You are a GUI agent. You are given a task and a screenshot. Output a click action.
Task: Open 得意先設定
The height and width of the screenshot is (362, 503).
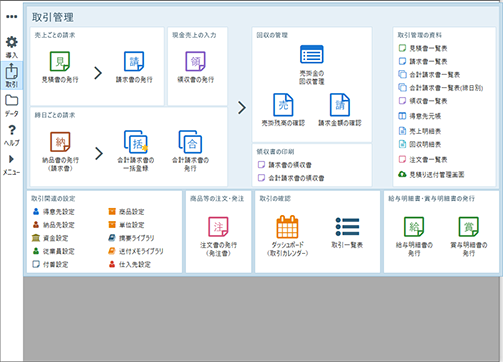coord(54,212)
